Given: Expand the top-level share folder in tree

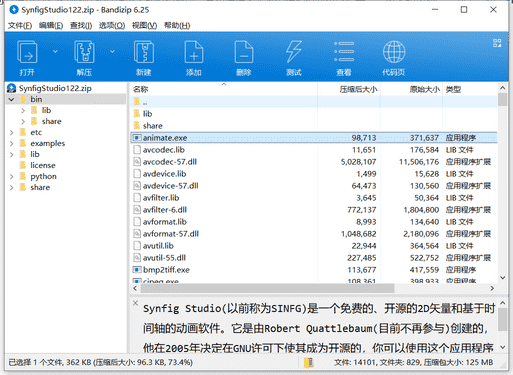Looking at the screenshot, I should (11, 187).
